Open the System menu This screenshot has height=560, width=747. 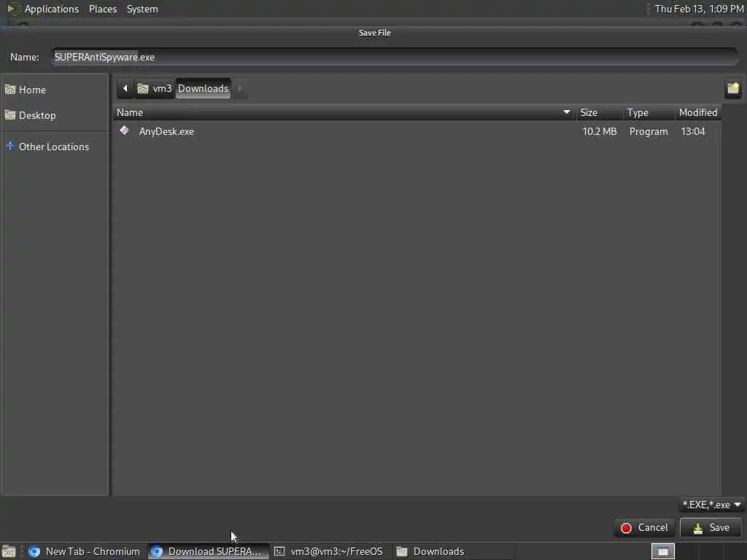(142, 9)
